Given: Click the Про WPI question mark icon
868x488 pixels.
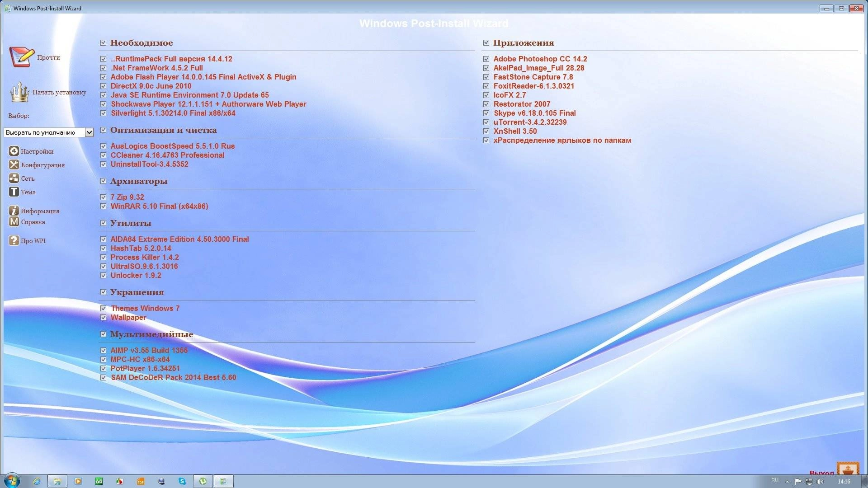Looking at the screenshot, I should (x=14, y=240).
